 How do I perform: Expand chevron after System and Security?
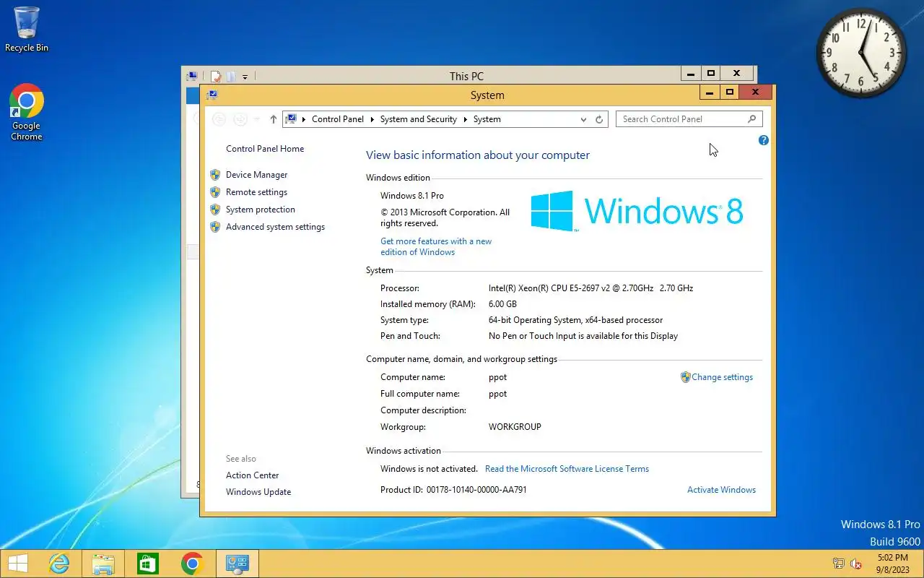[466, 119]
